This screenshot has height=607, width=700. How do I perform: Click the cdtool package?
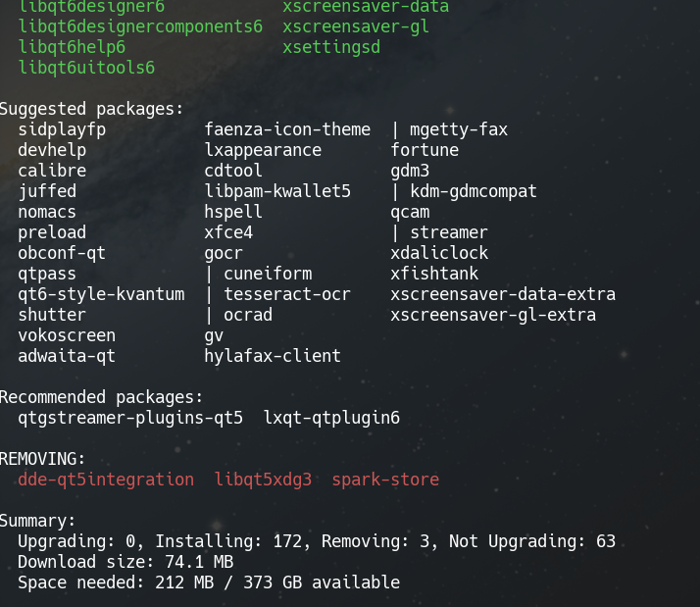pos(233,171)
